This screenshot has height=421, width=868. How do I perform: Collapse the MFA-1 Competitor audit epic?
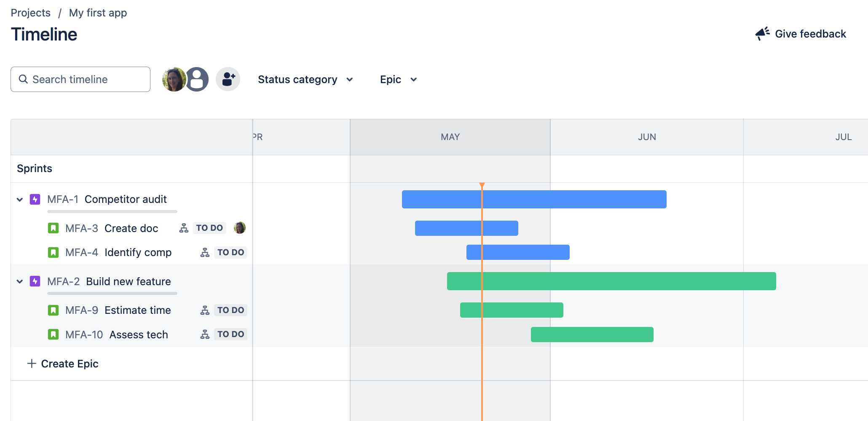click(19, 199)
